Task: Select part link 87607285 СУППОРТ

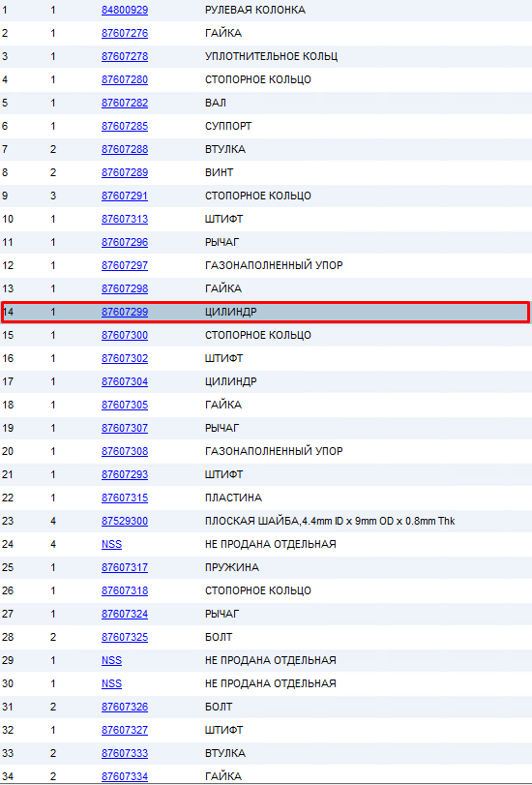Action: click(125, 126)
